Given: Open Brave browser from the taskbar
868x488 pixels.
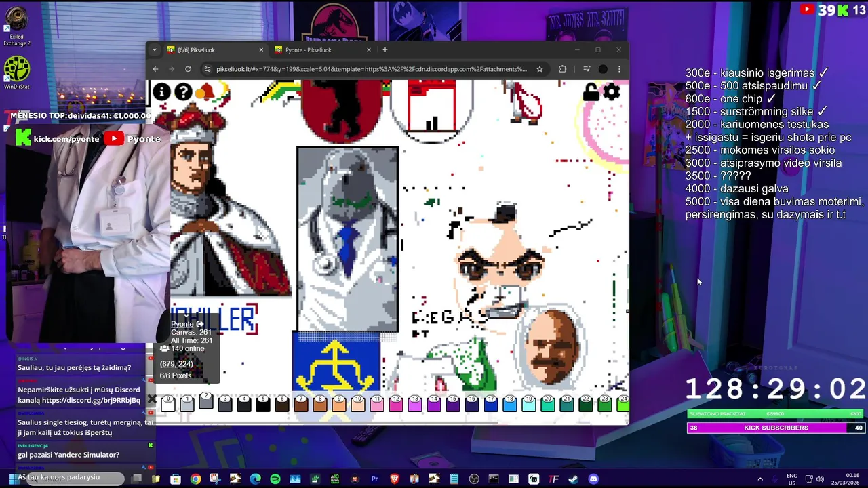Looking at the screenshot, I should pos(395,479).
